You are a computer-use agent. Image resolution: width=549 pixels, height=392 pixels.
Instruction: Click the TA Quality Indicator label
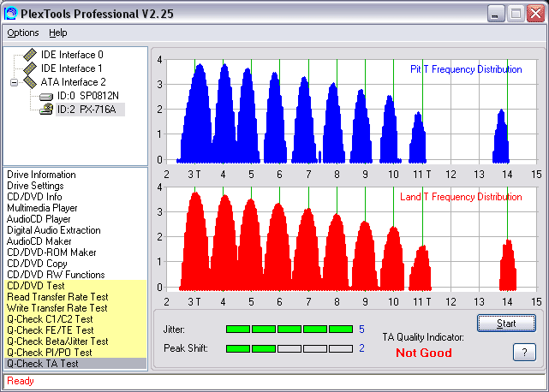click(x=423, y=337)
